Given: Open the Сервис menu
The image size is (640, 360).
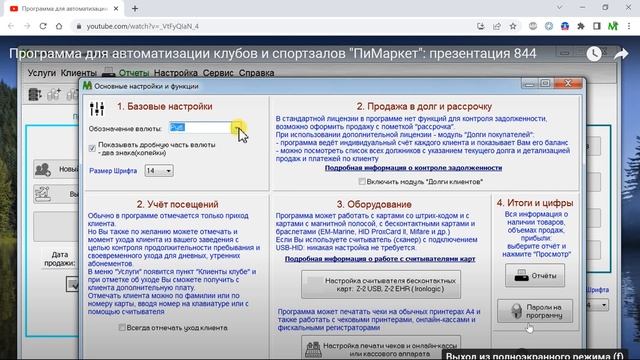Looking at the screenshot, I should pos(218,73).
